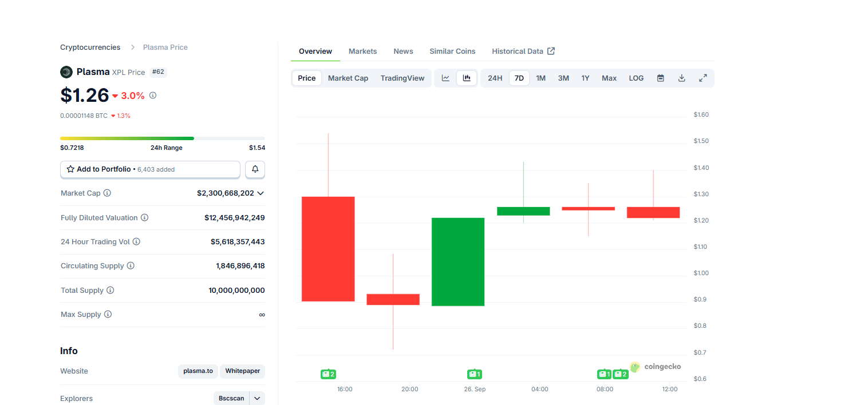Open the Explorers dropdown arrow
This screenshot has width=868, height=405.
click(257, 398)
